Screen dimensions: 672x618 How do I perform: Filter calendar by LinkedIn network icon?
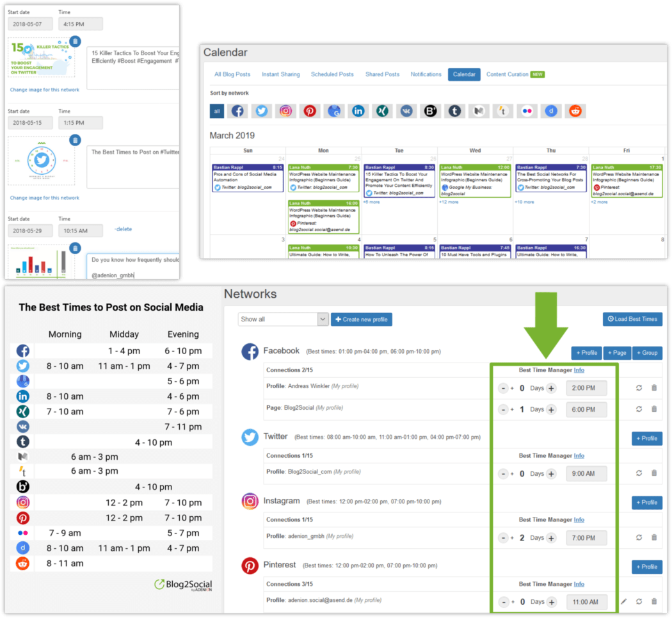tap(358, 111)
